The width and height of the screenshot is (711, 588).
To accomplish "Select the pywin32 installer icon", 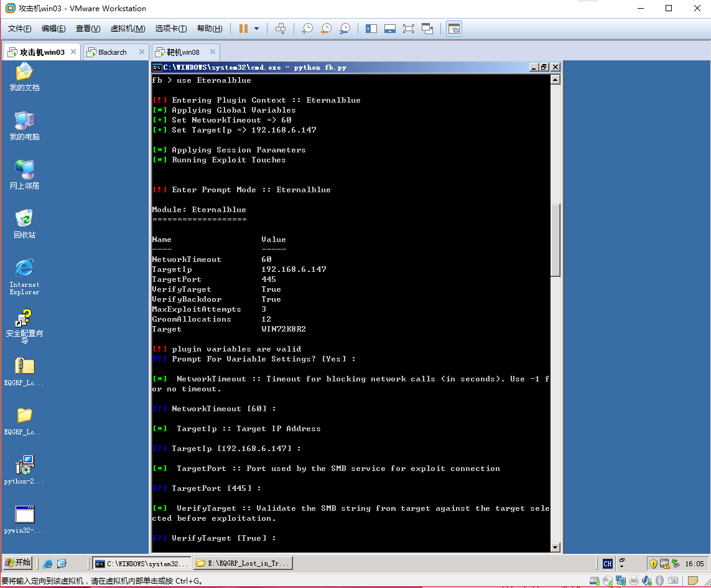I will point(24,520).
